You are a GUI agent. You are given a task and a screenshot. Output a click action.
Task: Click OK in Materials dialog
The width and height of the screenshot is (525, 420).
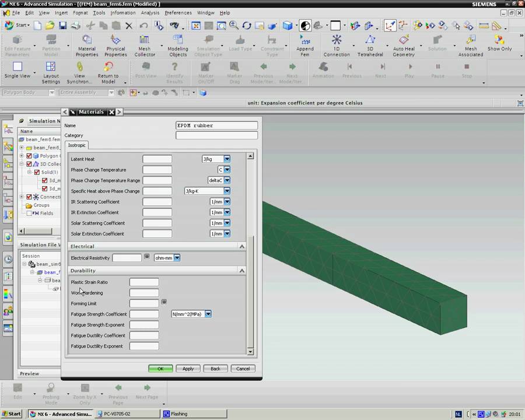160,369
